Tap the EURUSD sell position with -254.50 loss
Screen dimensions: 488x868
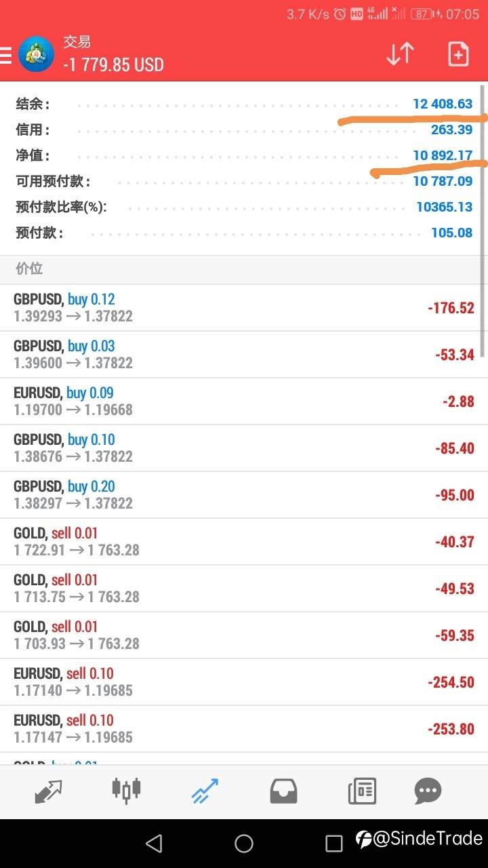[x=244, y=682]
